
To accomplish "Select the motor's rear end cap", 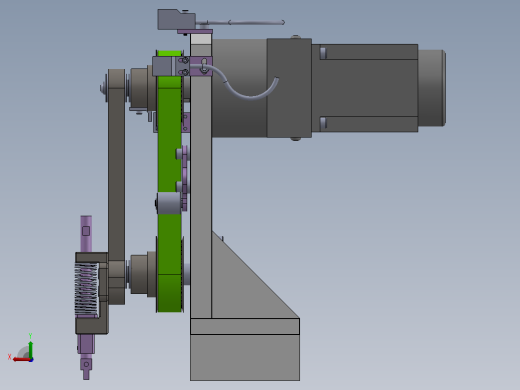I will (432, 88).
